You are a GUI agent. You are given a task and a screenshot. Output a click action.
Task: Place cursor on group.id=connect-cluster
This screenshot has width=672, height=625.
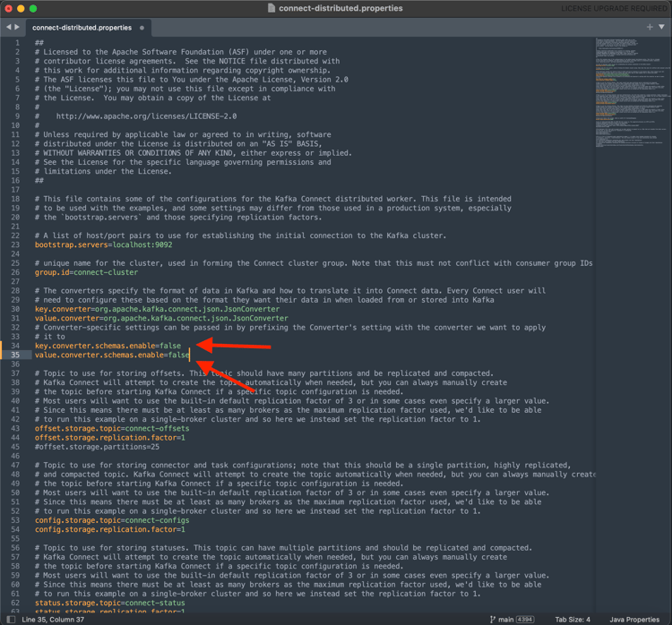pos(86,272)
